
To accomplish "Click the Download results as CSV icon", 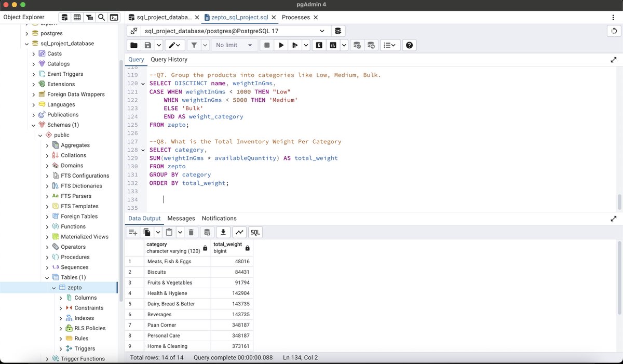I will pyautogui.click(x=223, y=232).
